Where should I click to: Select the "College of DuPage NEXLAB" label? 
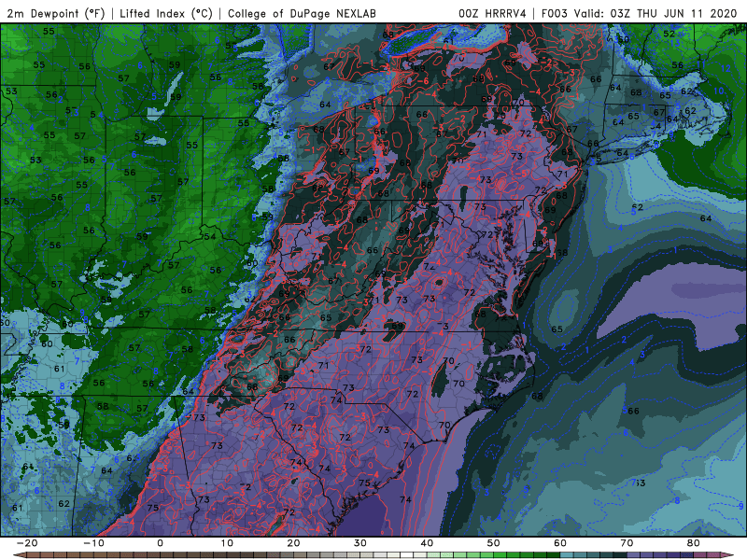click(302, 13)
